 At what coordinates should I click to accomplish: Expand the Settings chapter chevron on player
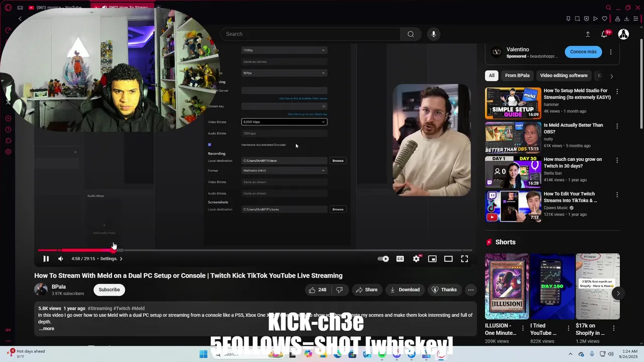(x=121, y=258)
